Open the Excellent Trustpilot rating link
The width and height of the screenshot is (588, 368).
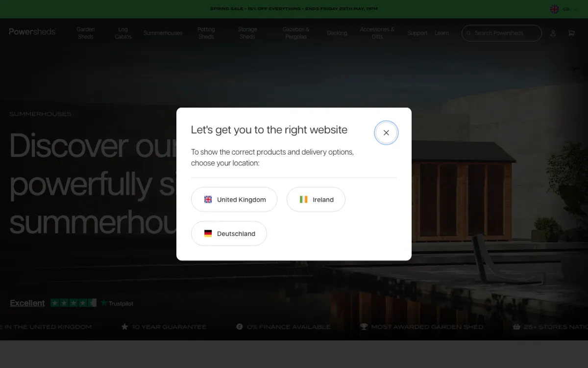tap(27, 303)
